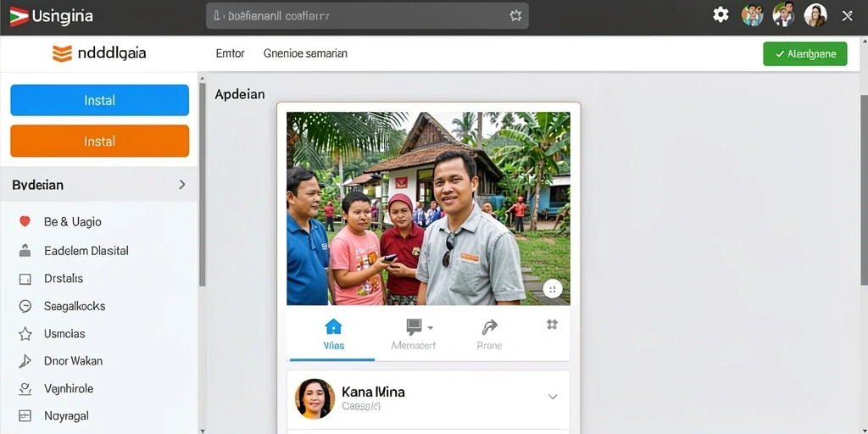Open the village group photo

point(428,209)
